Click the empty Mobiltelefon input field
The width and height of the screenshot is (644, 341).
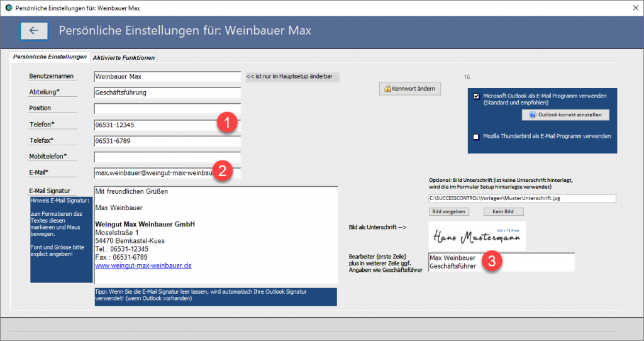tap(167, 156)
